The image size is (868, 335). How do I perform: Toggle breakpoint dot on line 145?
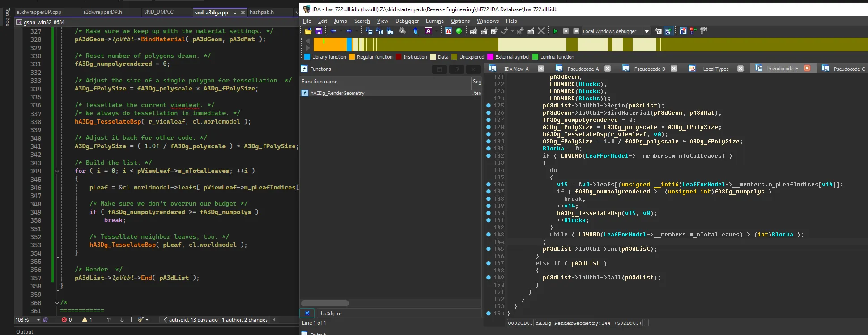click(x=489, y=249)
